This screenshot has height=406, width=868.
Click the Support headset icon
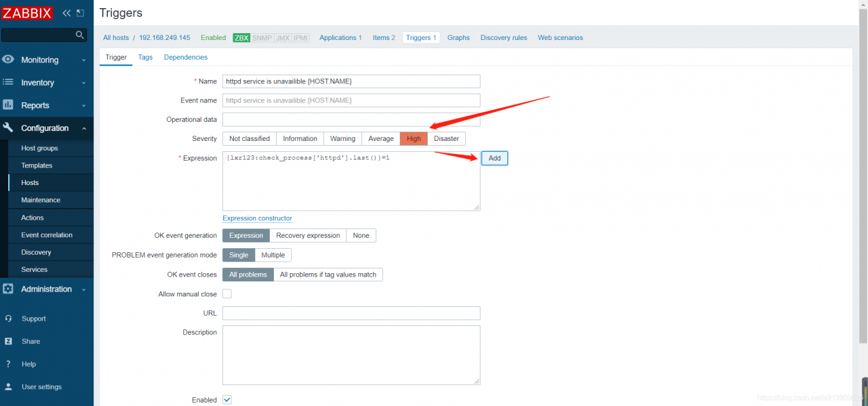[8, 319]
